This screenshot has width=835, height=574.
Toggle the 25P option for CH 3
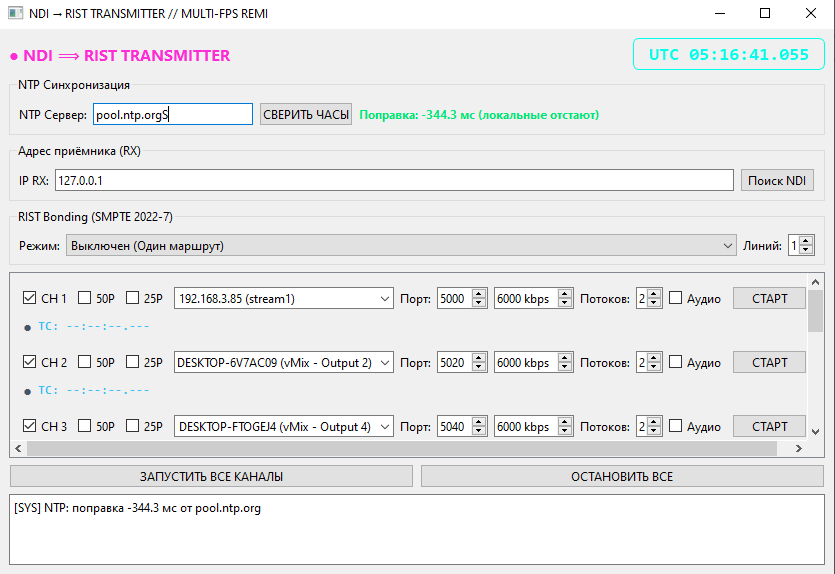point(132,426)
